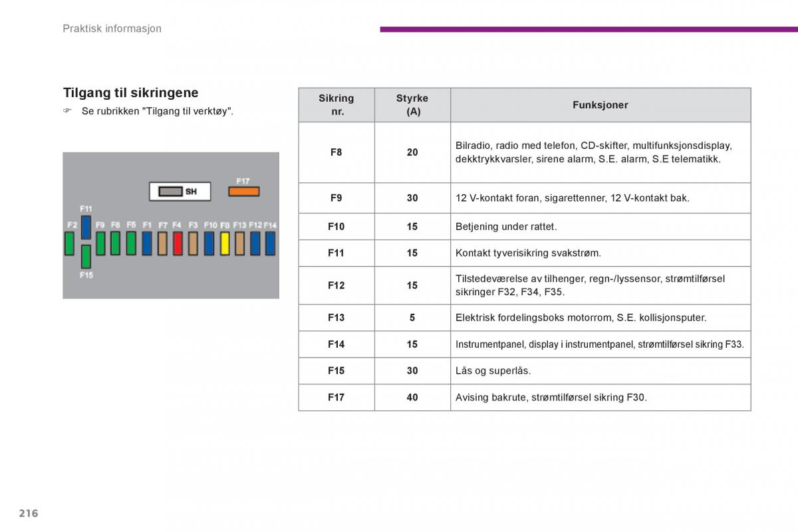Click the F15 cell in the table
This screenshot has width=798, height=532.
click(336, 371)
